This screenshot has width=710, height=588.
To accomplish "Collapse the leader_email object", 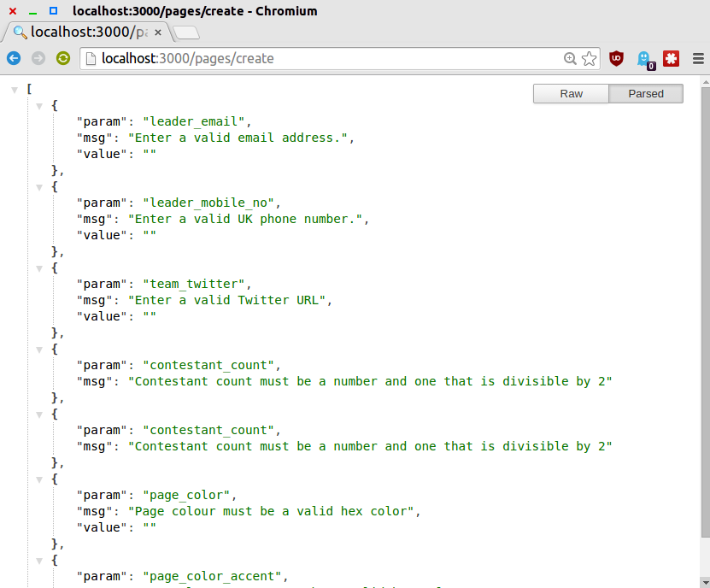I will click(38, 106).
